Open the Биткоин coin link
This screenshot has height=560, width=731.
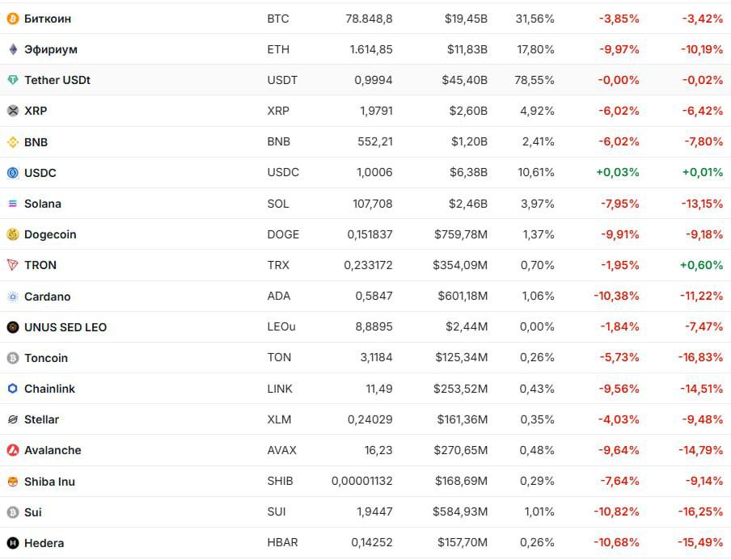48,19
